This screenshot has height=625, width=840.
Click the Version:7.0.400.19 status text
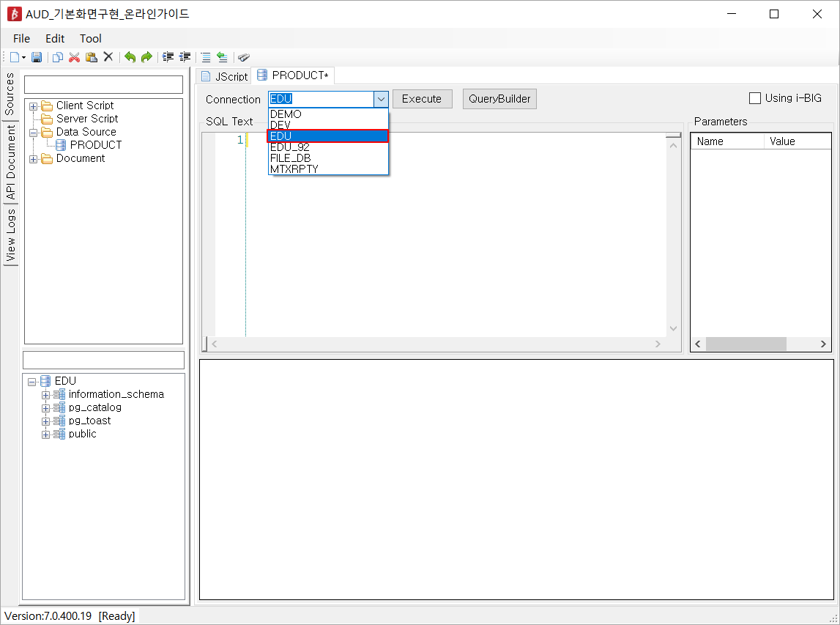click(x=48, y=616)
